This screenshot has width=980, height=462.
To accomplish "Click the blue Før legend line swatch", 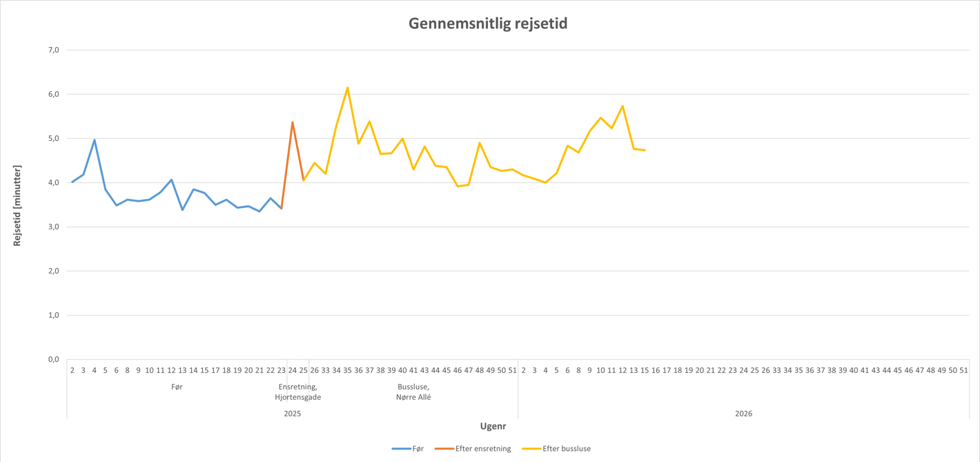I will click(401, 449).
